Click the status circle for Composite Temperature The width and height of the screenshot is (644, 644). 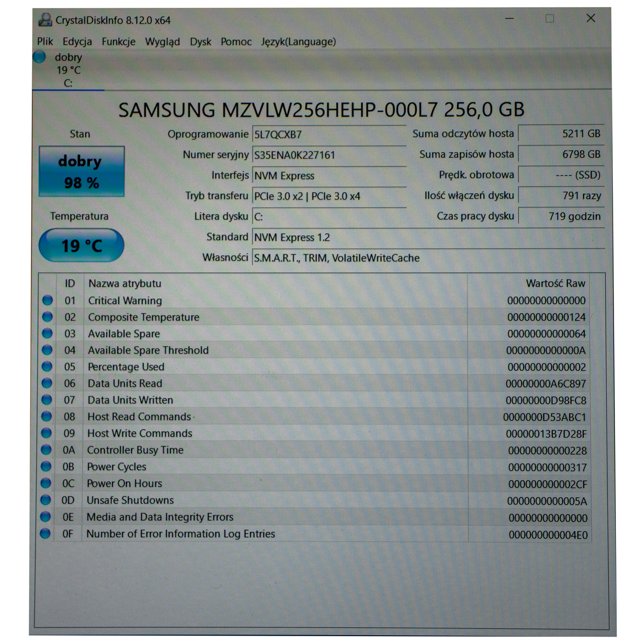(x=47, y=317)
